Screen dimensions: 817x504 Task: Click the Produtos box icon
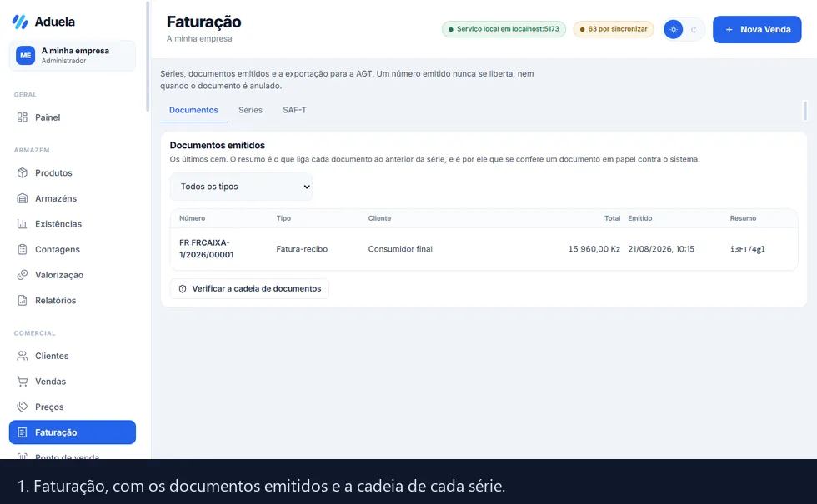point(22,173)
